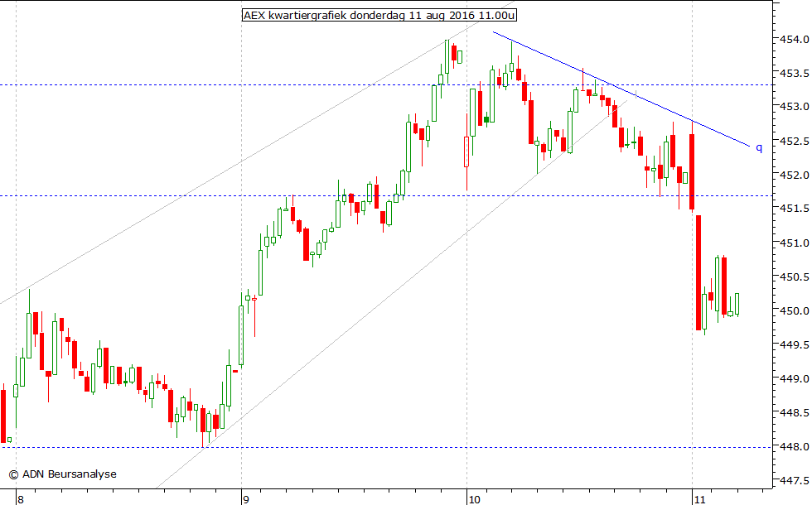Click the 451.0 price axis label
This screenshot has height=505, width=812.
tap(795, 243)
